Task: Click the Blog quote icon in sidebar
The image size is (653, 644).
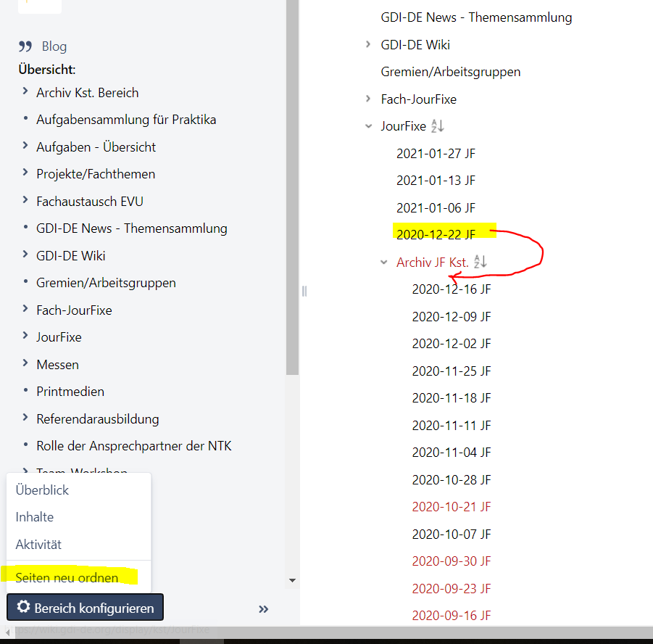Action: pyautogui.click(x=25, y=47)
